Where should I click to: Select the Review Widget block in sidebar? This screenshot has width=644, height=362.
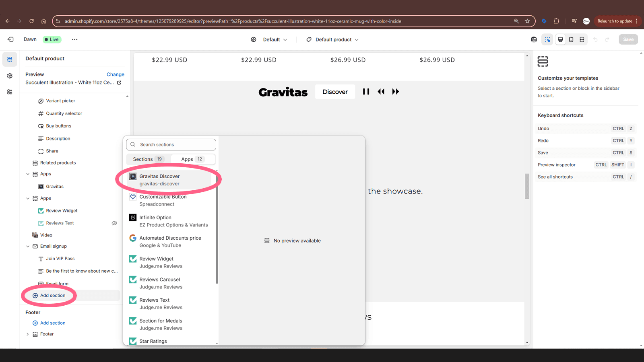pos(62,211)
